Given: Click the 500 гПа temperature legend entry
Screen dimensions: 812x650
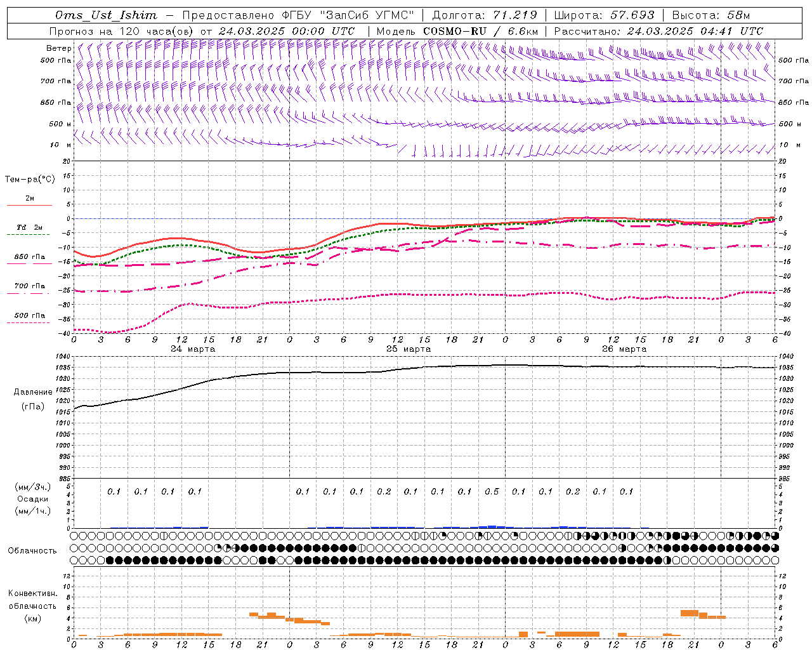Looking at the screenshot, I should tap(30, 315).
